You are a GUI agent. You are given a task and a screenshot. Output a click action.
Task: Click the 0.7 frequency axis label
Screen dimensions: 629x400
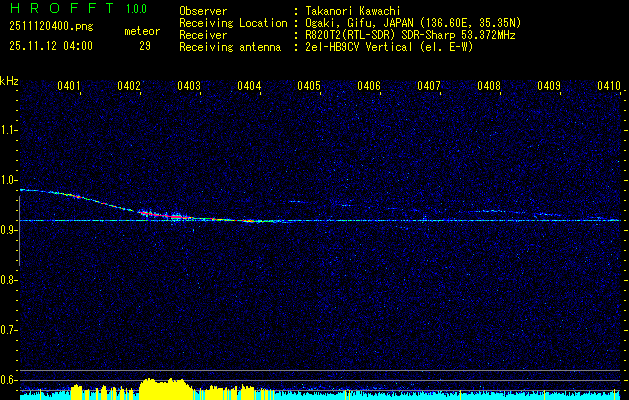point(9,329)
